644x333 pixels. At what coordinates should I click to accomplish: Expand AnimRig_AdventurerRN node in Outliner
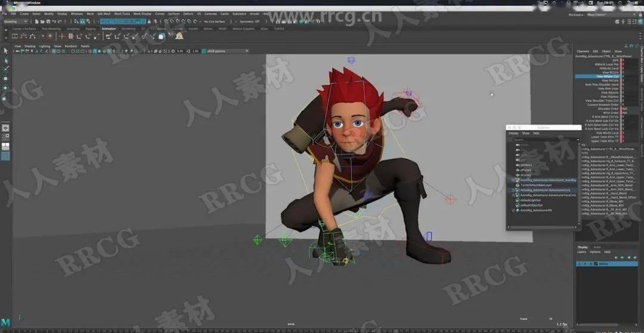coord(513,210)
